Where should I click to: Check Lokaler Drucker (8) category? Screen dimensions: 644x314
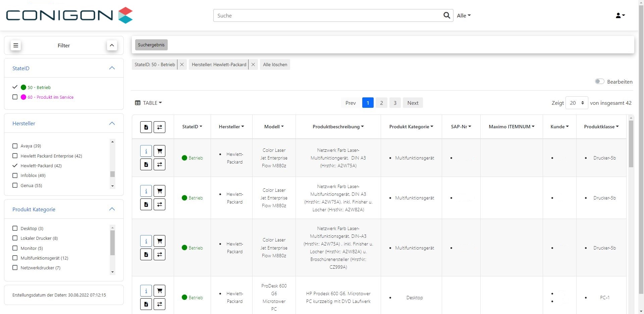pos(15,238)
